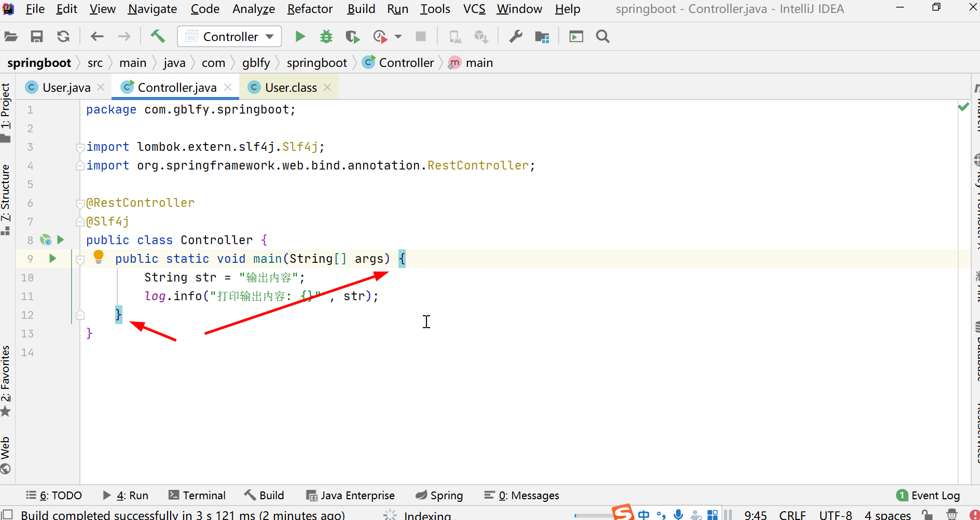Click the Open folder toolbar icon
This screenshot has width=980, height=520.
click(x=11, y=36)
